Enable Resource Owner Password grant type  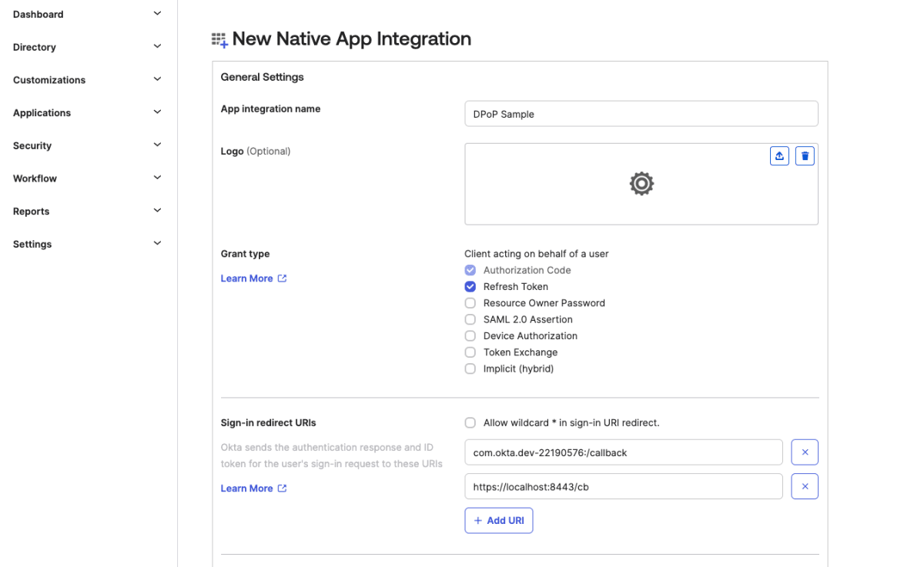pyautogui.click(x=470, y=303)
